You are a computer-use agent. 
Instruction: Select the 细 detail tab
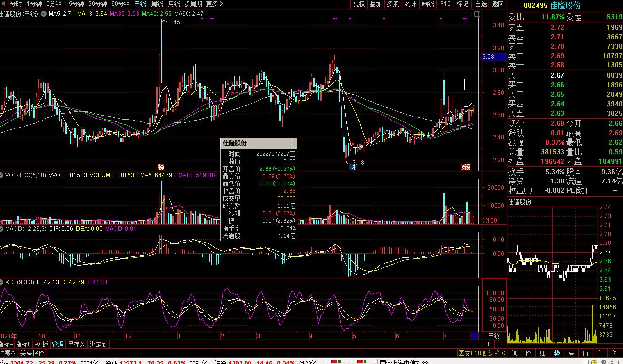(543, 353)
